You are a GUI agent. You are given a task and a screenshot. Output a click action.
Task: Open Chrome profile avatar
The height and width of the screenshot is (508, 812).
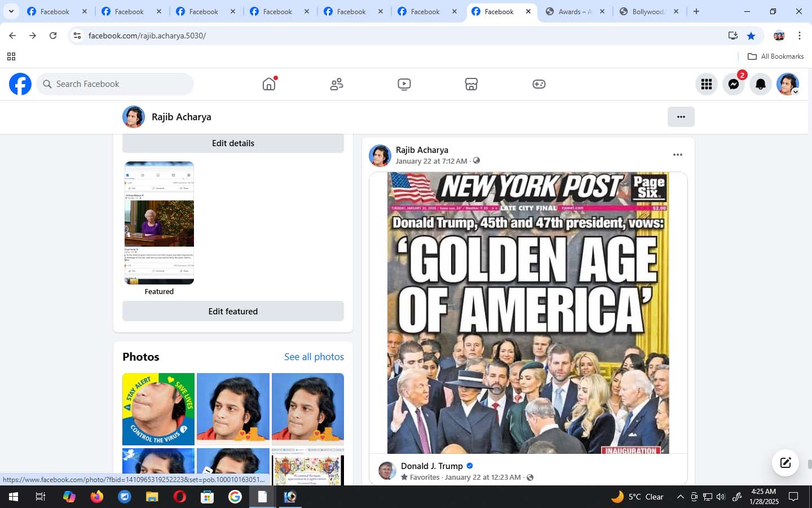[779, 36]
